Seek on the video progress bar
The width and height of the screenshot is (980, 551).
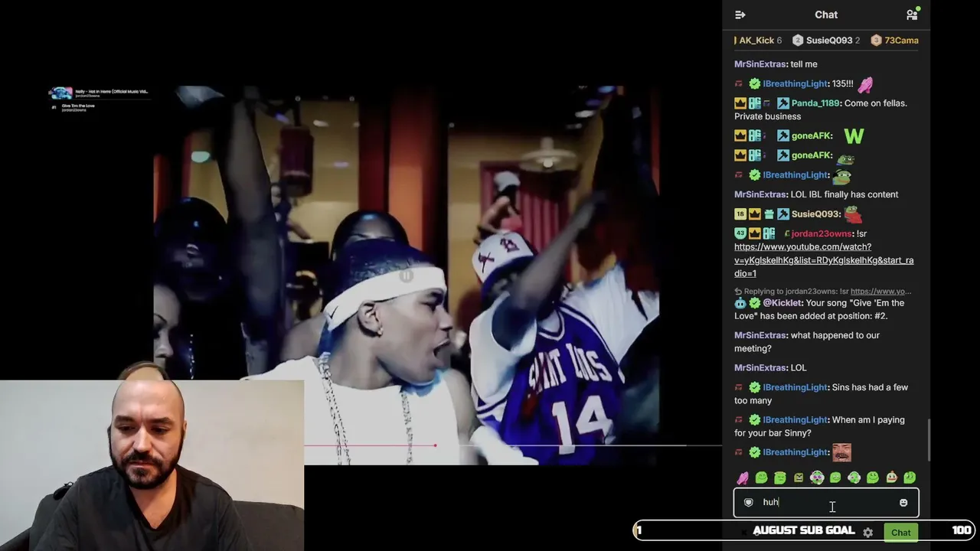(513, 445)
